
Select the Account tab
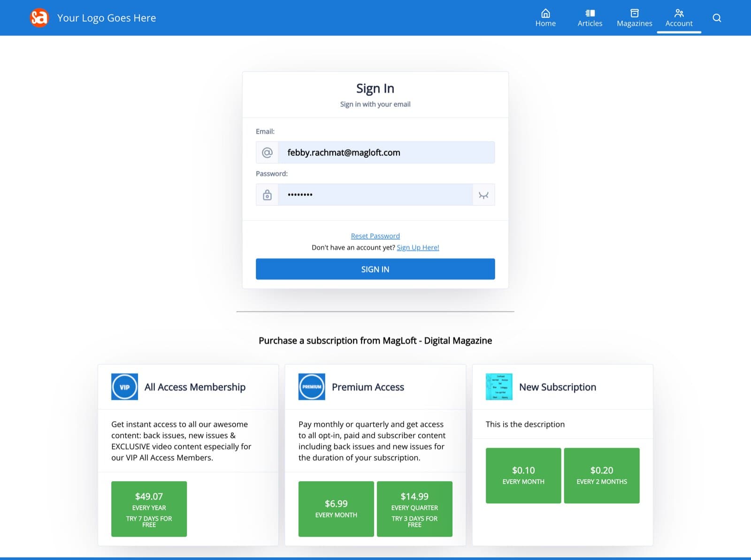(679, 18)
